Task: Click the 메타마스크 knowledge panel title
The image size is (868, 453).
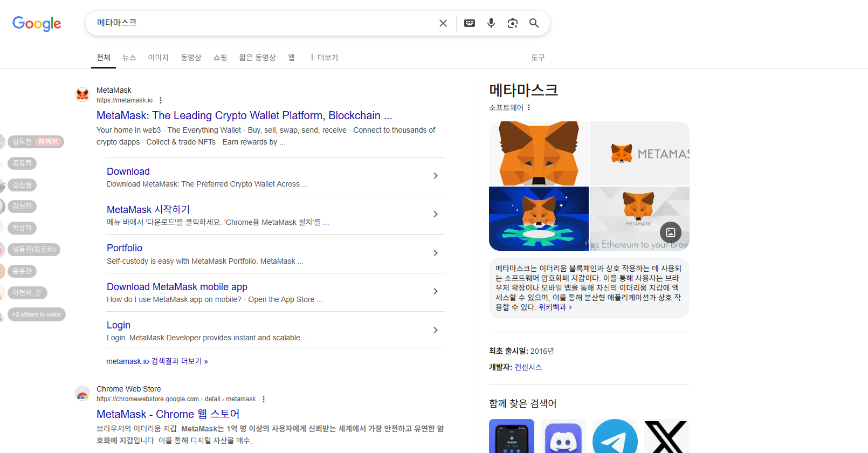Action: pyautogui.click(x=523, y=90)
